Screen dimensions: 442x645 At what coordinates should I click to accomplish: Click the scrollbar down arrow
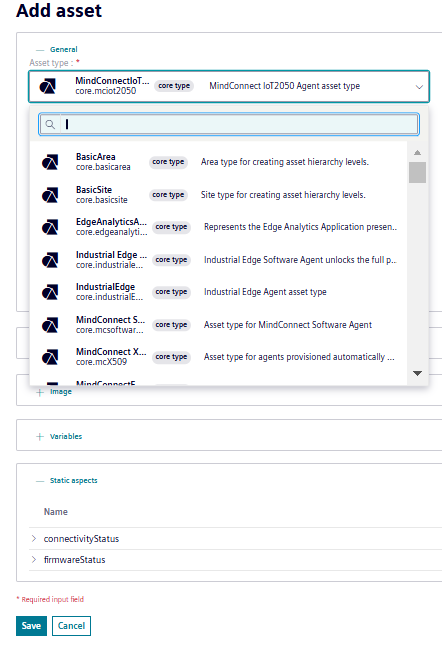[417, 373]
